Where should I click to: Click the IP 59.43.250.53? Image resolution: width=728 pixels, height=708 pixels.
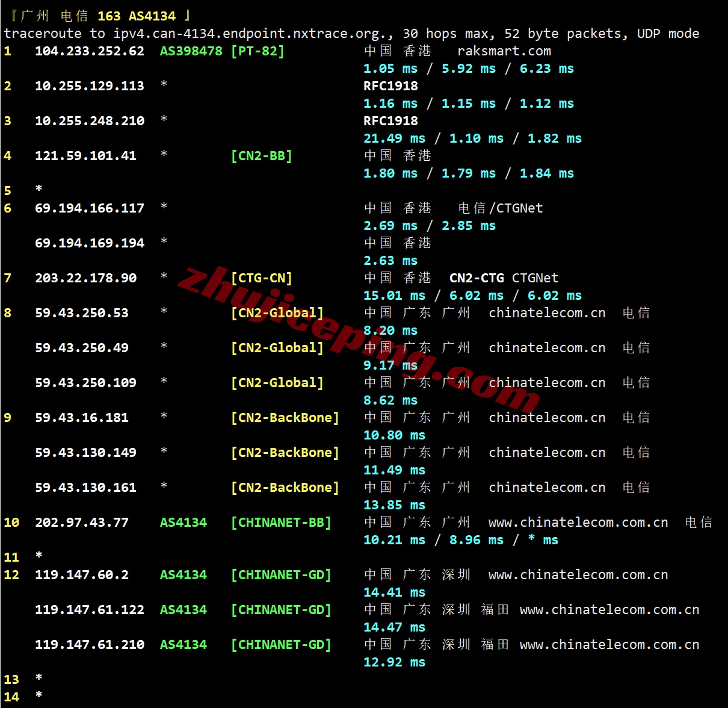tap(82, 313)
